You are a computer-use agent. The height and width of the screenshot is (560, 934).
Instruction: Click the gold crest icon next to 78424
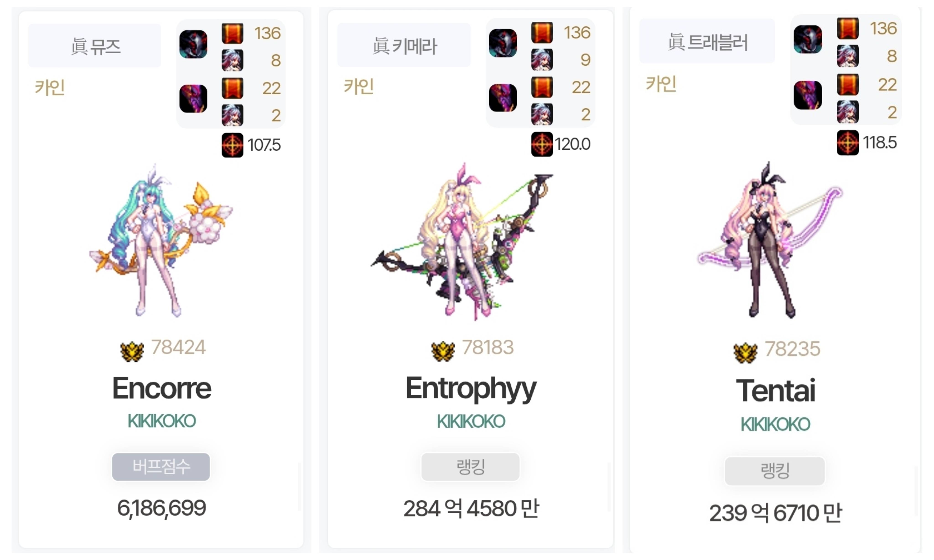[x=132, y=351]
